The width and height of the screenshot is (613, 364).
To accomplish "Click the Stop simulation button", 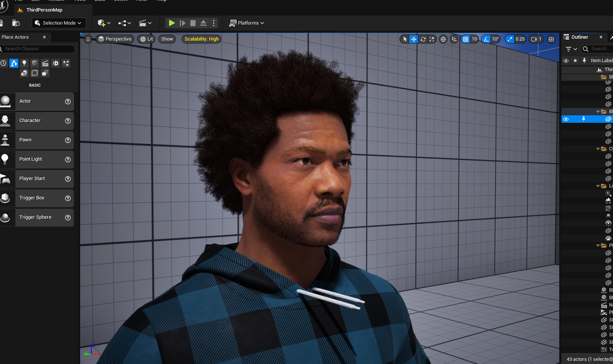I will coord(193,23).
